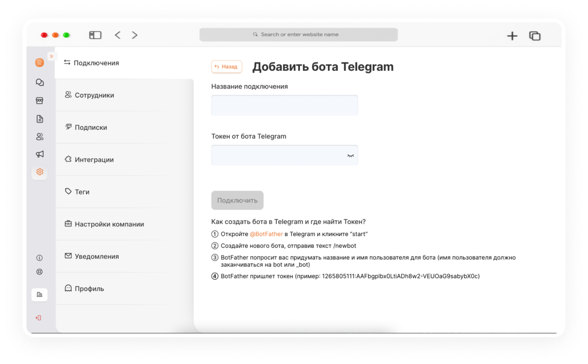Open broadcasts via megaphone icon

tap(40, 154)
